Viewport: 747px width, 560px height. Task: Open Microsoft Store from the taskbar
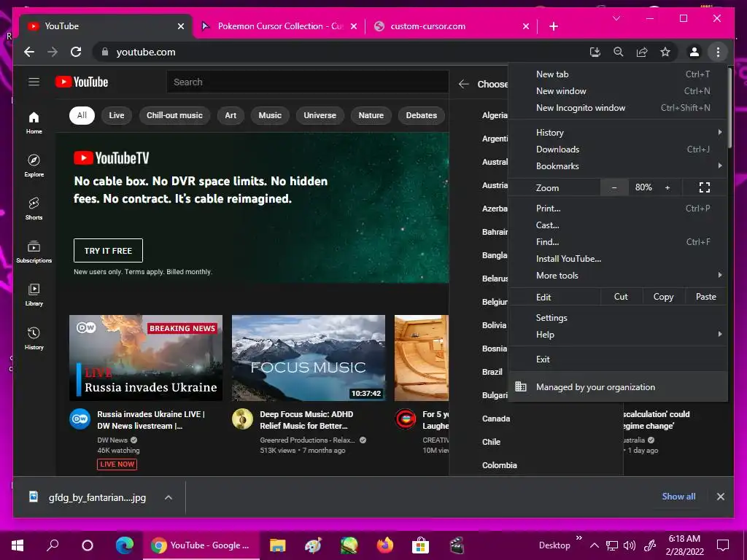tap(421, 545)
